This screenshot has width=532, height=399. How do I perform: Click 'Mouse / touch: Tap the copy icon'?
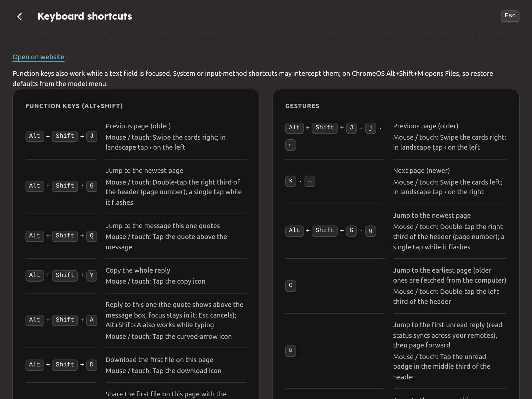click(155, 281)
